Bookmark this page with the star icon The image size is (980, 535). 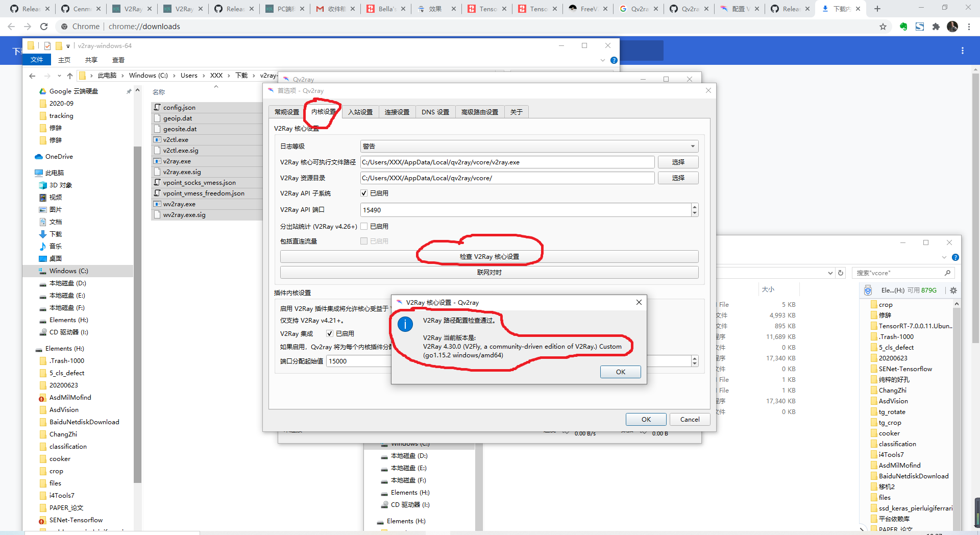[883, 27]
